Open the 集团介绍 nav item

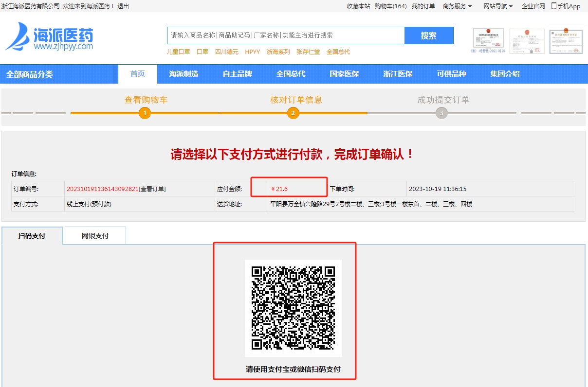pos(505,74)
